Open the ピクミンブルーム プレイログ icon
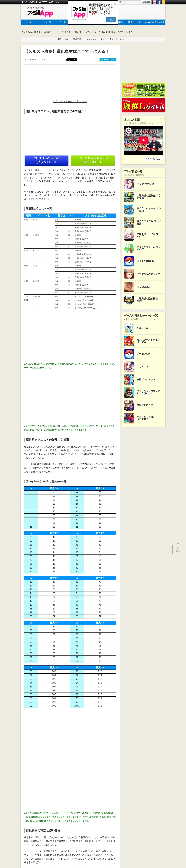186x868 pixels. (129, 248)
